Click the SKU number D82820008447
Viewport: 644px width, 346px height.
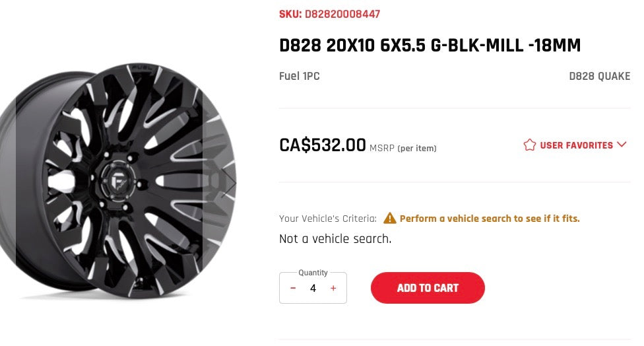pos(342,14)
